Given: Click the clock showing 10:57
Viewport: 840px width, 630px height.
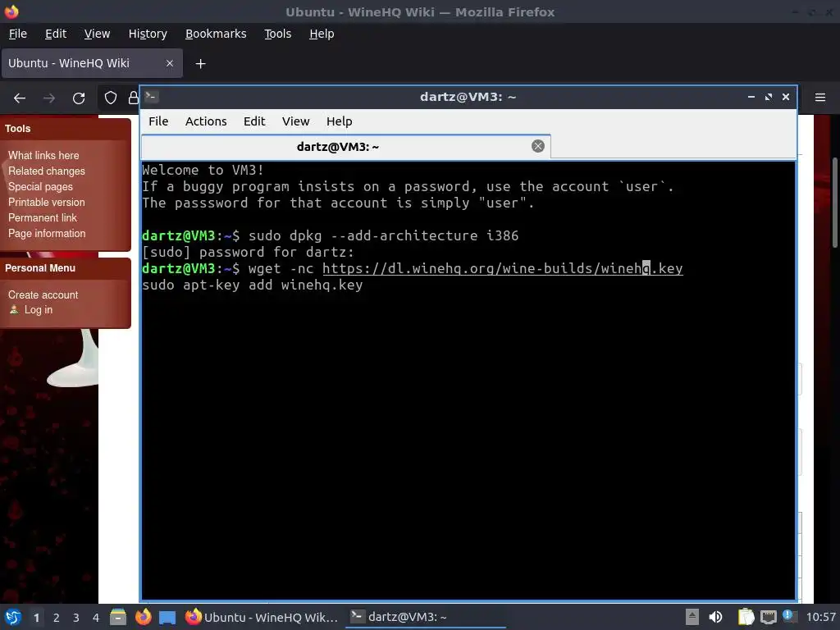Looking at the screenshot, I should click(820, 617).
